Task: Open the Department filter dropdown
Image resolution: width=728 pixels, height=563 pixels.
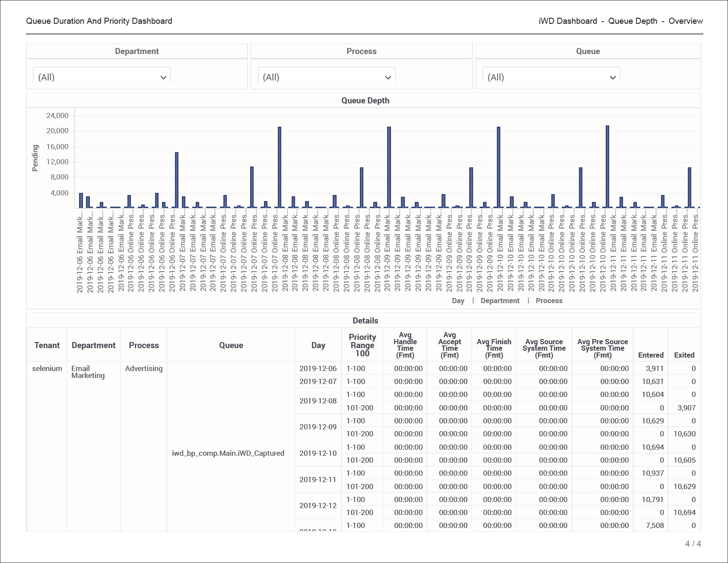Action: click(x=102, y=77)
